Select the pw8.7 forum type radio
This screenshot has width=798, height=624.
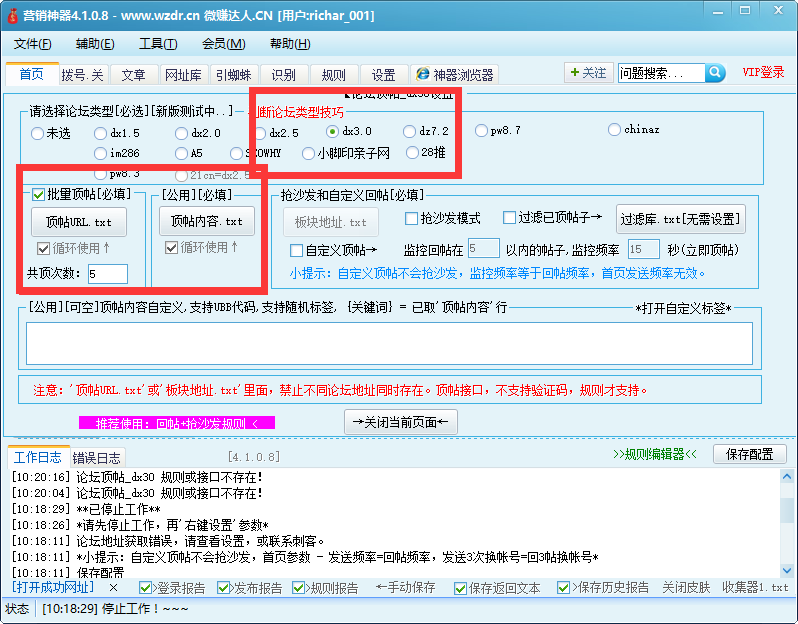point(482,131)
